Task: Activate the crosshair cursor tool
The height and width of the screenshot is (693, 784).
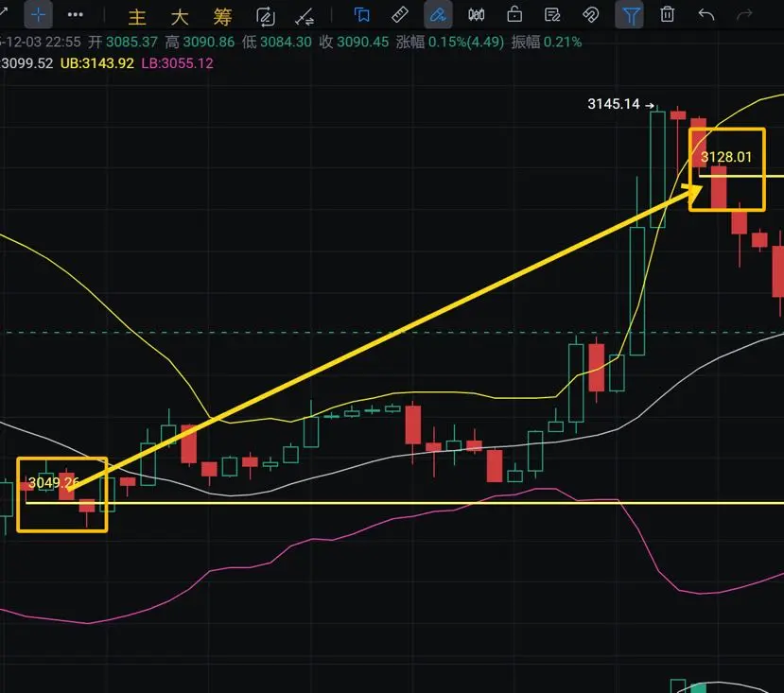Action: pos(39,15)
